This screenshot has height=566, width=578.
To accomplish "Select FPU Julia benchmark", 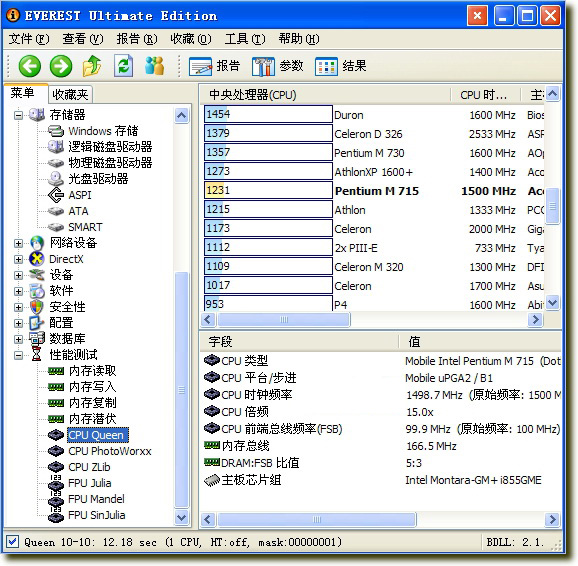I will (90, 483).
